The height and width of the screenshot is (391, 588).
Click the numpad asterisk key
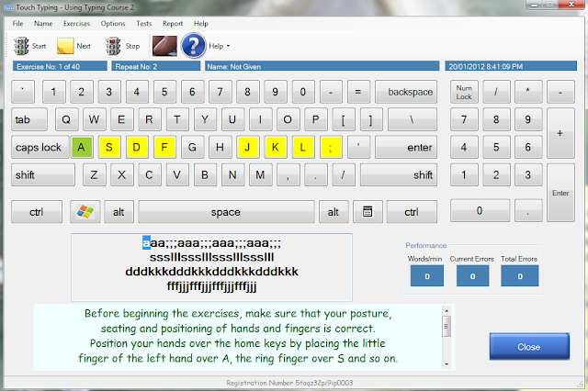[x=528, y=92]
